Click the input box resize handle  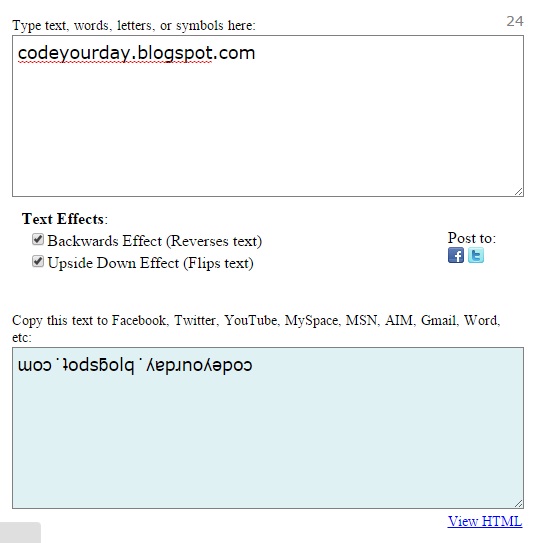coord(519,192)
